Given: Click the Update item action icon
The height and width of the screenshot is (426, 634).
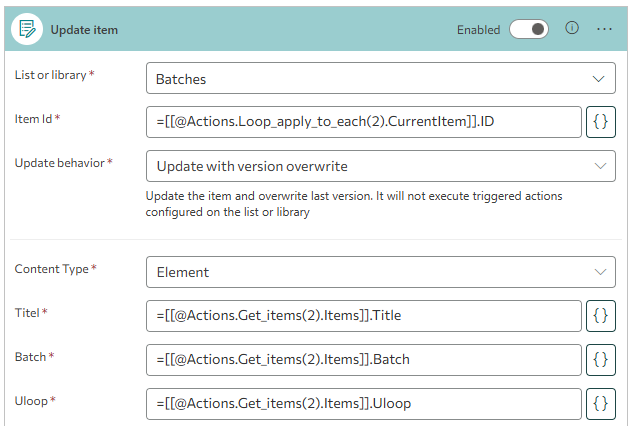Looking at the screenshot, I should (x=27, y=30).
